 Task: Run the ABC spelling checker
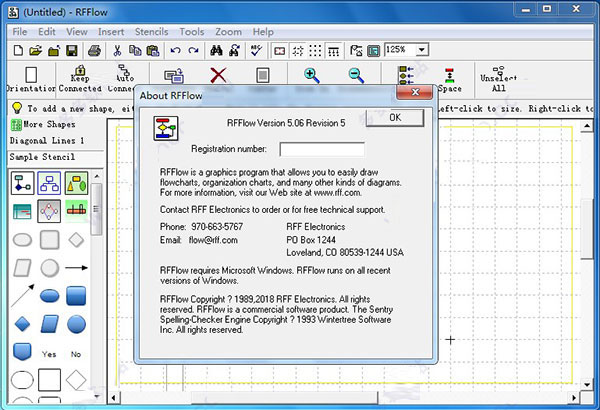[x=256, y=50]
